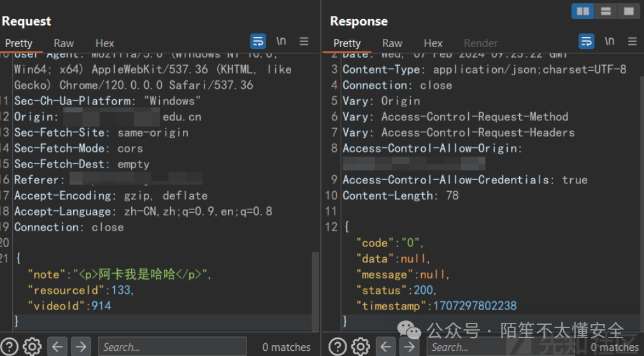This screenshot has height=356, width=644.
Task: Click the Request panel vertical scrollbar
Action: click(315, 290)
